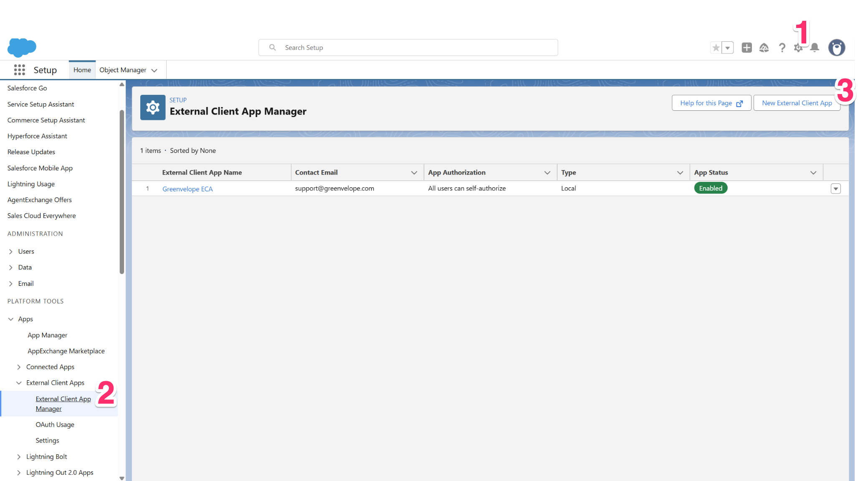Screen dimensions: 868x481
Task: Click the Salesforce cloud logo
Action: pyautogui.click(x=22, y=47)
